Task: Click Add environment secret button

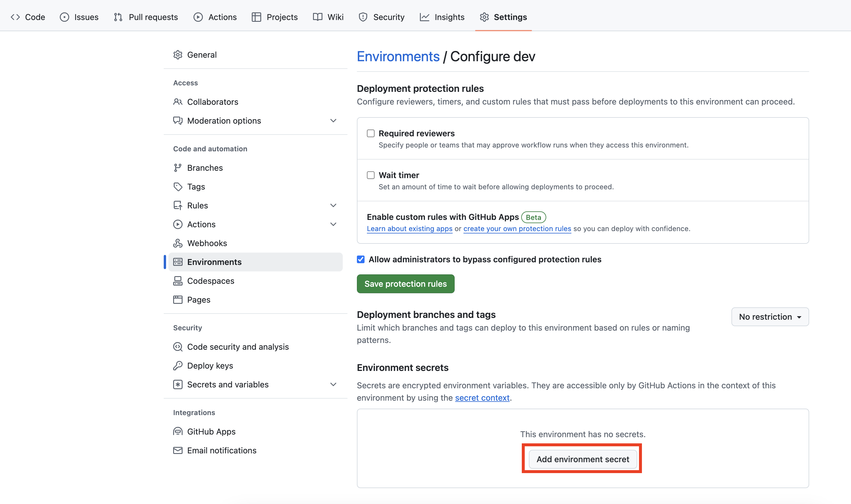Action: [x=583, y=459]
